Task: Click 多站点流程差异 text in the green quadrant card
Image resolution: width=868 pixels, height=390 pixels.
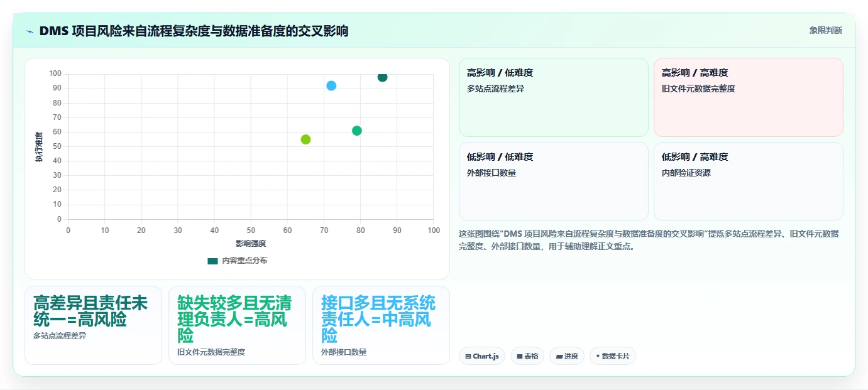Action: pyautogui.click(x=495, y=89)
